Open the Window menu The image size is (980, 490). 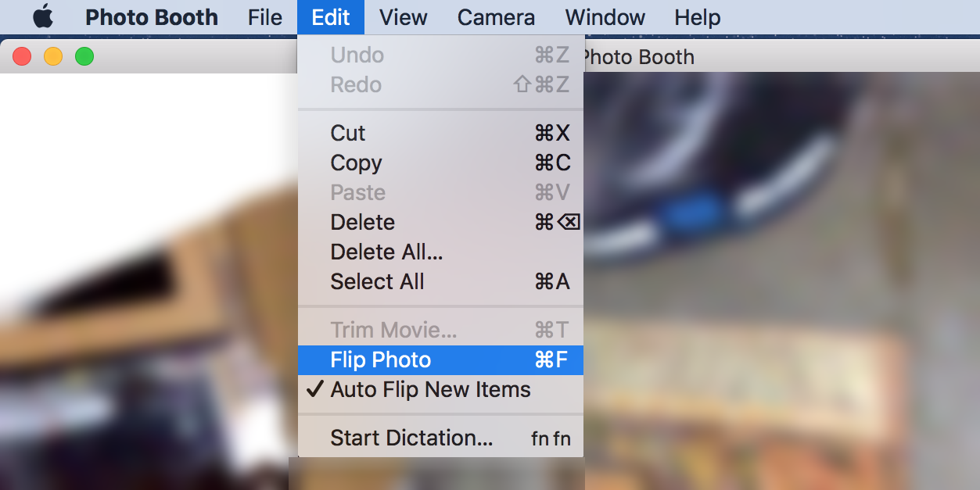pyautogui.click(x=605, y=17)
